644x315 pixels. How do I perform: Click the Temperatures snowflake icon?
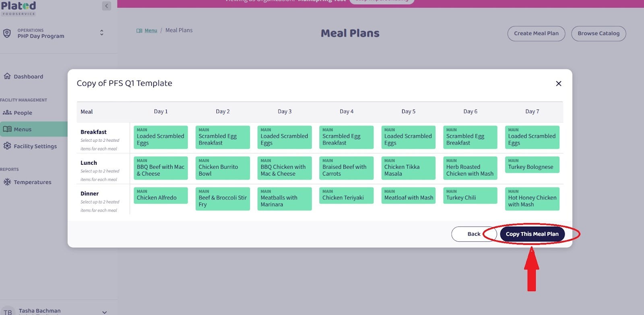[7, 182]
